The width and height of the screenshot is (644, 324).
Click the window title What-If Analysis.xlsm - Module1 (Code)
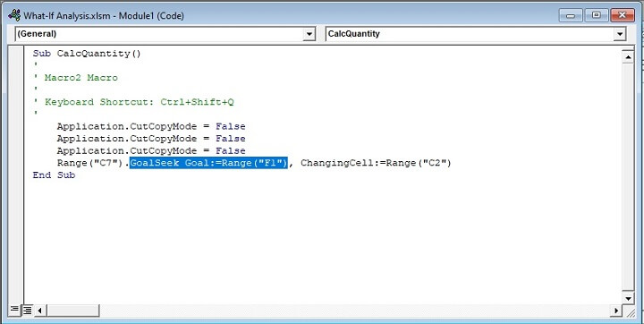click(x=104, y=16)
